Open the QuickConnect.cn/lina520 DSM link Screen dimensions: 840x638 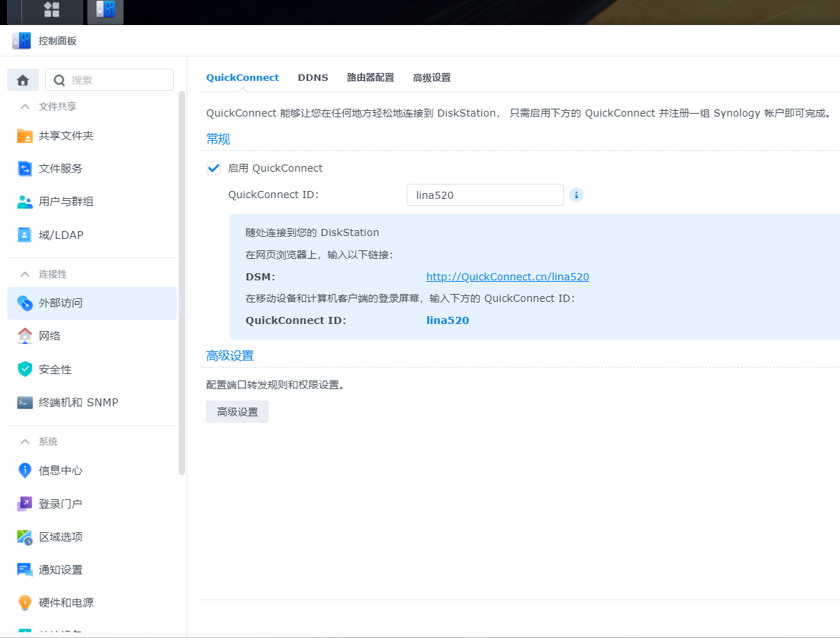(x=508, y=277)
